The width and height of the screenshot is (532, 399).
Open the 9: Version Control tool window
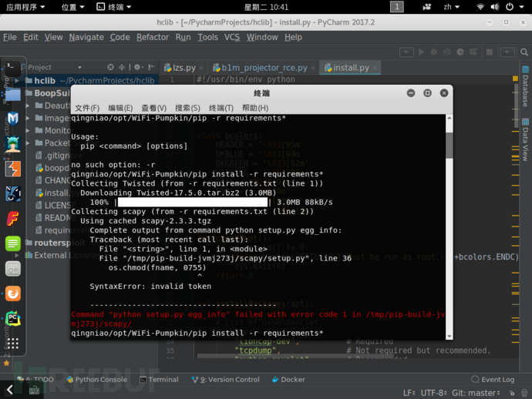pyautogui.click(x=226, y=380)
